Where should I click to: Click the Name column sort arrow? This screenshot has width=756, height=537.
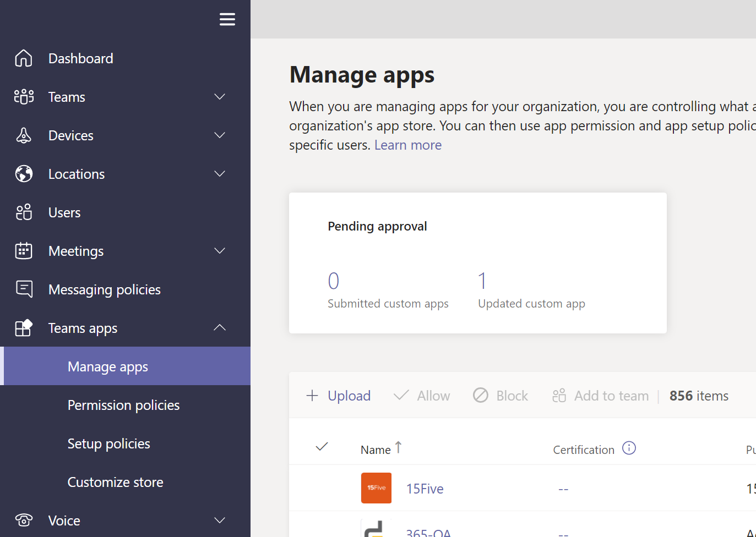click(x=398, y=448)
